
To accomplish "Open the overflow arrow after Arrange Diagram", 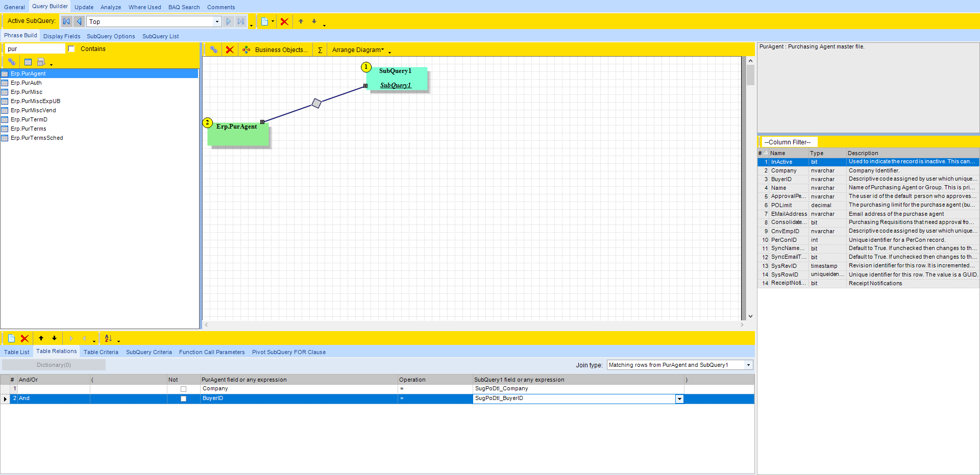I will pos(389,53).
